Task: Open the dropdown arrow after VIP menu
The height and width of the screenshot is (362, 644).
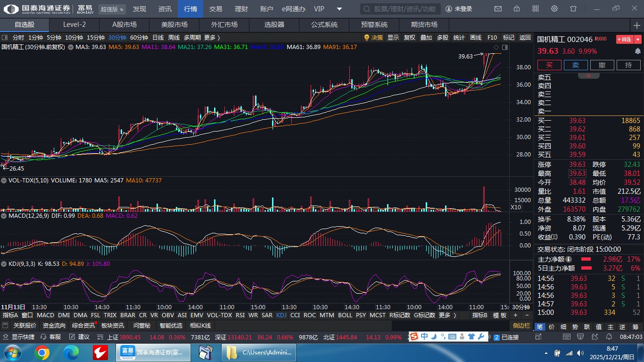Action: click(x=339, y=9)
